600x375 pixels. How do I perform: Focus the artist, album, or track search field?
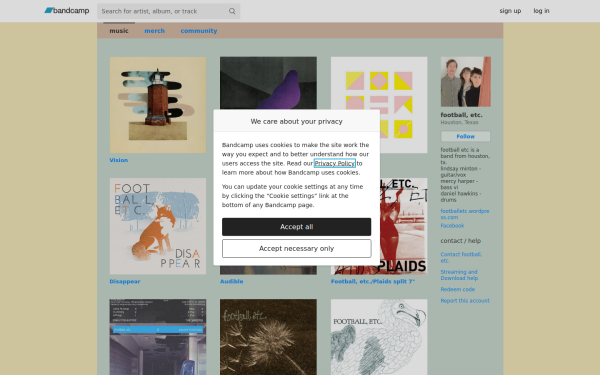(168, 11)
